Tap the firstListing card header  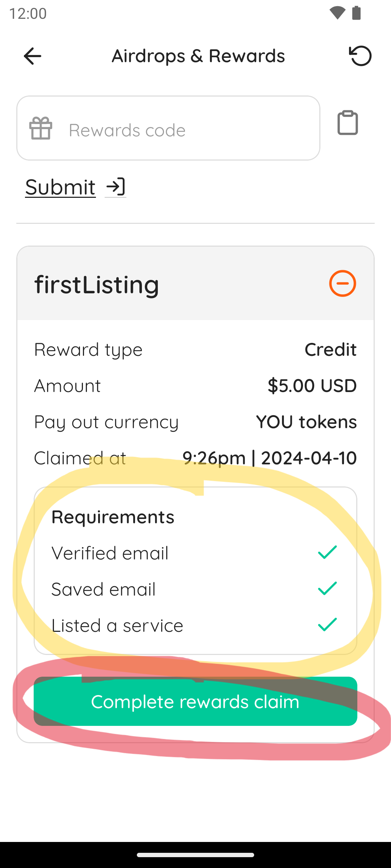195,284
